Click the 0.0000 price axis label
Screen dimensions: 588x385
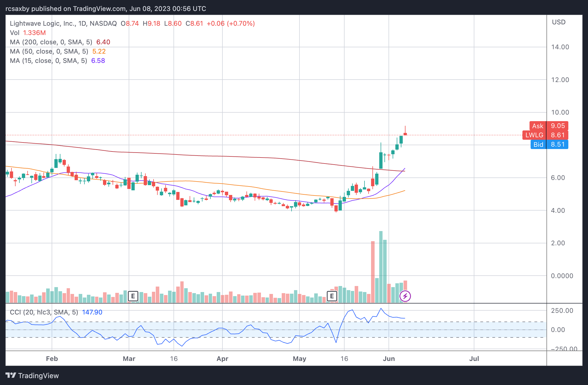[x=562, y=276]
